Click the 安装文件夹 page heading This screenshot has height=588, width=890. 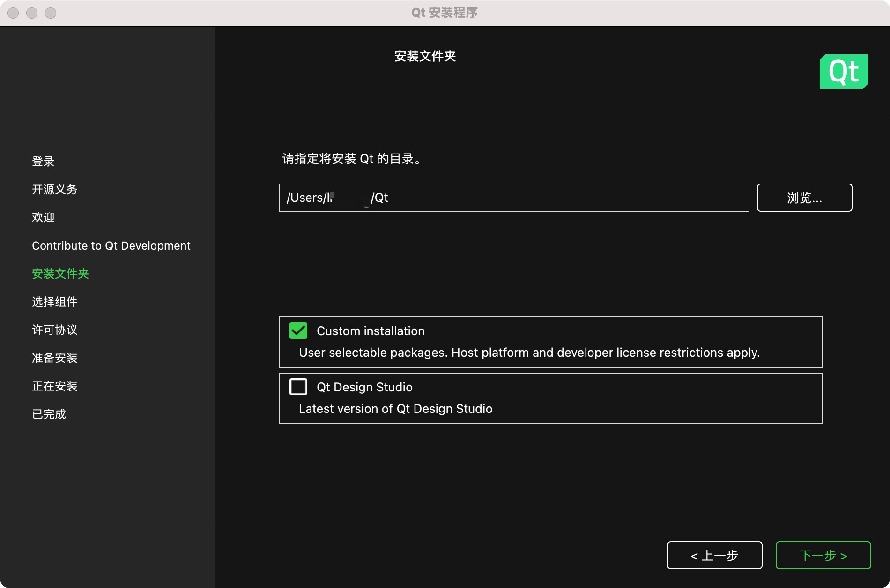[425, 56]
